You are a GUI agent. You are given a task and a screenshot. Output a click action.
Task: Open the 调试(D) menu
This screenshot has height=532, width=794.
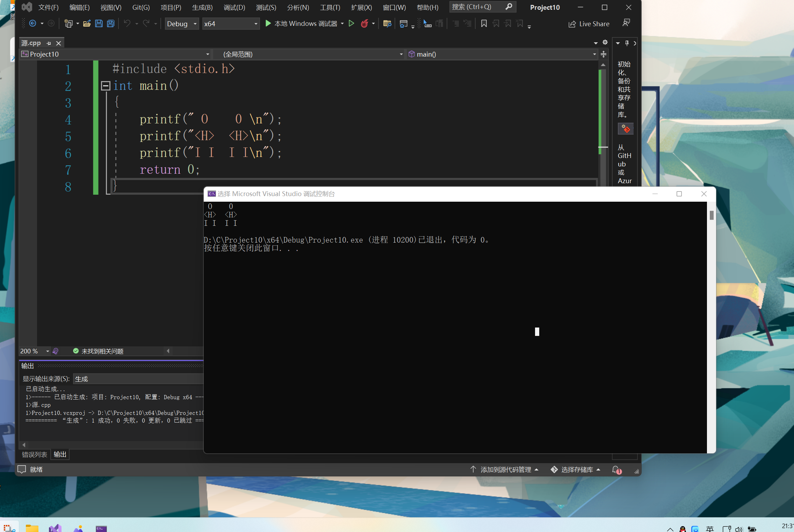click(234, 7)
